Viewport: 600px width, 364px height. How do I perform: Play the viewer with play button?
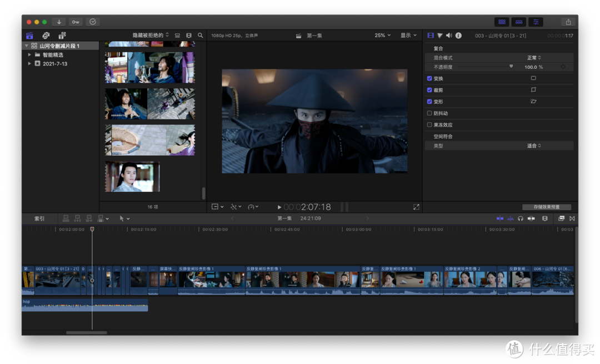279,207
